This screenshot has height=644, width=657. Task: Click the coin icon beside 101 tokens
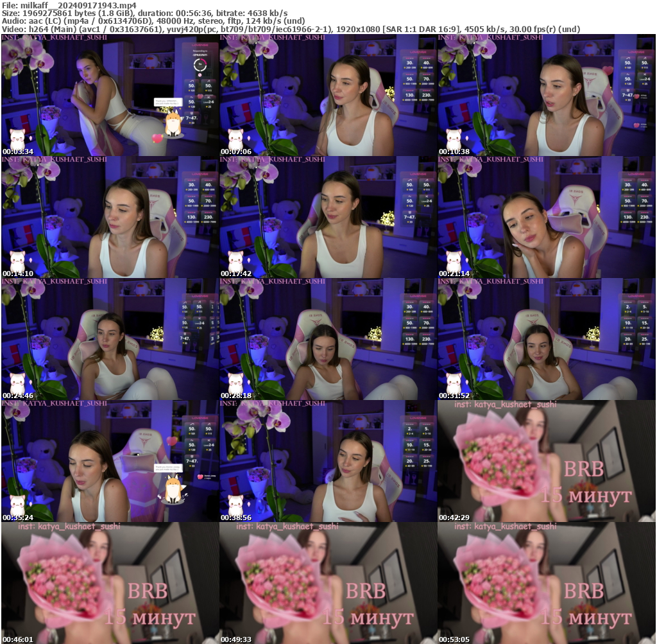tap(190, 91)
